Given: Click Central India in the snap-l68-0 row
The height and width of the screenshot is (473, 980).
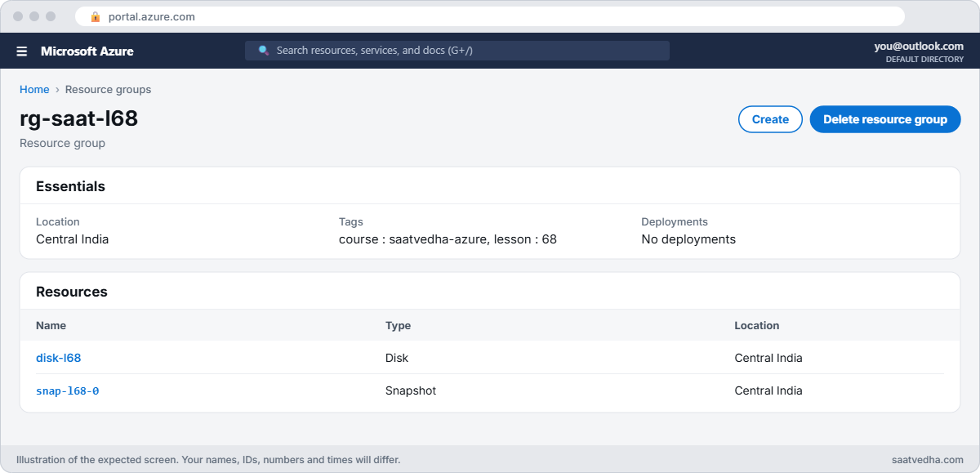Looking at the screenshot, I should point(768,390).
